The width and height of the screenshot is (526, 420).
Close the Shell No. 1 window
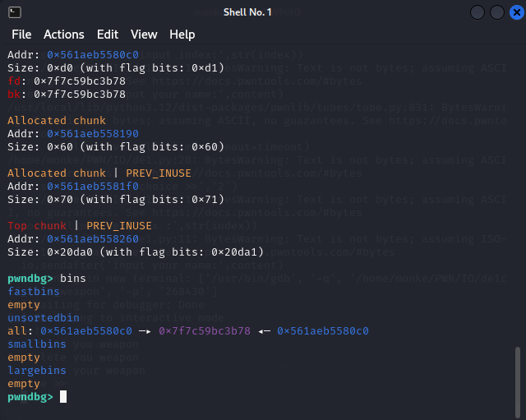click(x=515, y=12)
